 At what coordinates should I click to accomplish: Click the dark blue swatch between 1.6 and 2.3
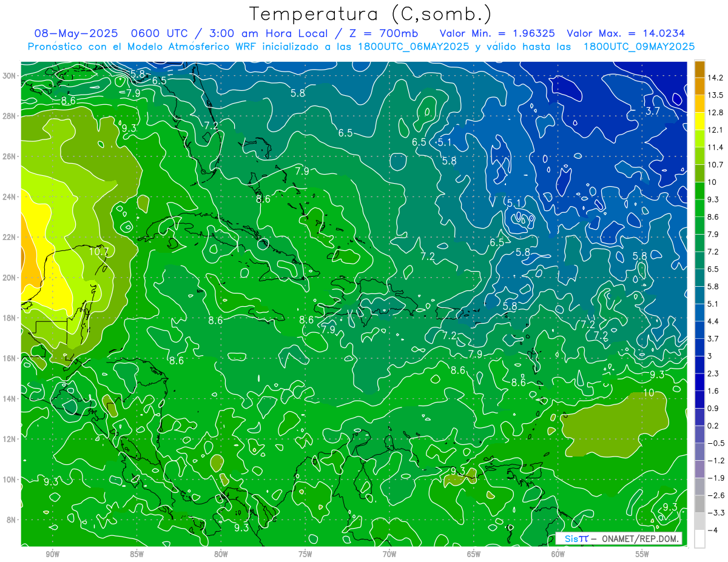click(x=699, y=382)
